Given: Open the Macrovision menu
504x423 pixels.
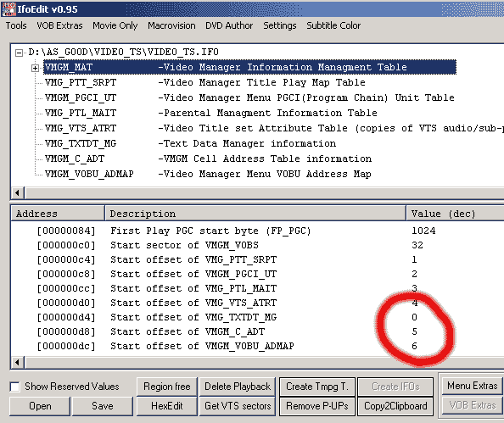Looking at the screenshot, I should (171, 25).
